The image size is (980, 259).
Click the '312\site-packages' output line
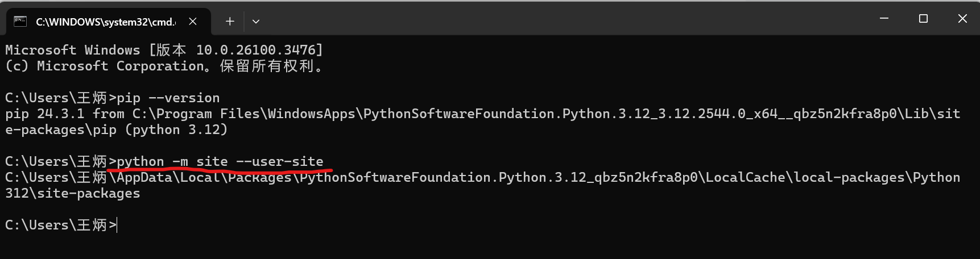tap(73, 193)
